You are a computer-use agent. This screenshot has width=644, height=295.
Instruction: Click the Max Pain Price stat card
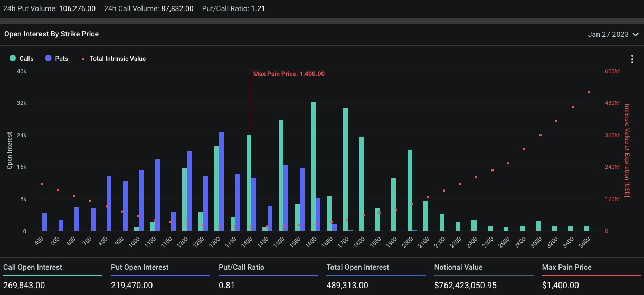click(591, 277)
